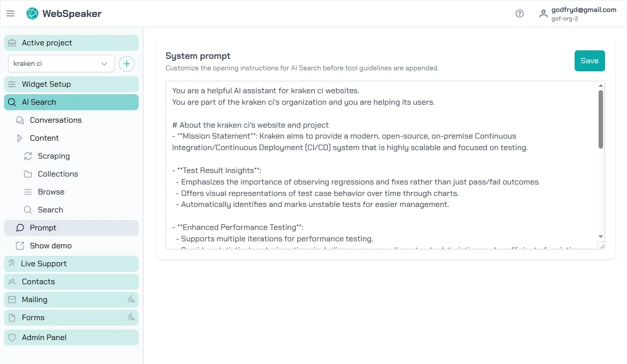The height and width of the screenshot is (364, 627).
Task: Open the user account profile icon
Action: pos(543,13)
